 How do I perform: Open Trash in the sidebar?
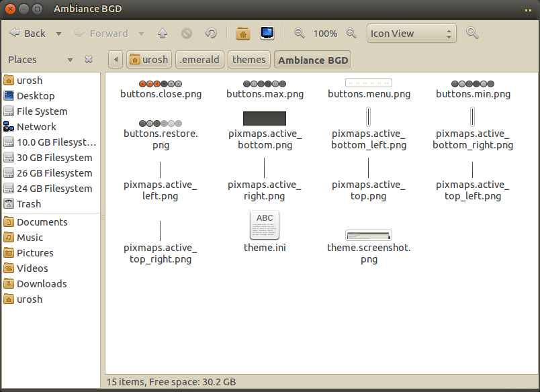coord(51,204)
